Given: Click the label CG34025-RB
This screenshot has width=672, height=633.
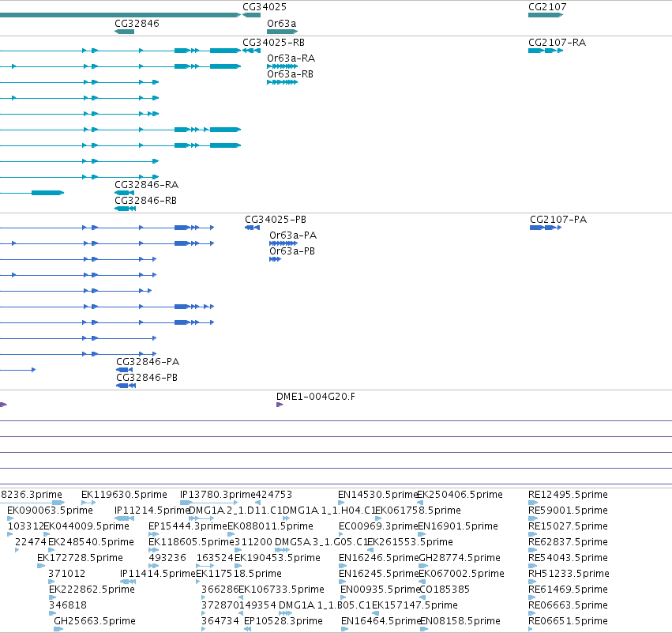Looking at the screenshot, I should [273, 43].
